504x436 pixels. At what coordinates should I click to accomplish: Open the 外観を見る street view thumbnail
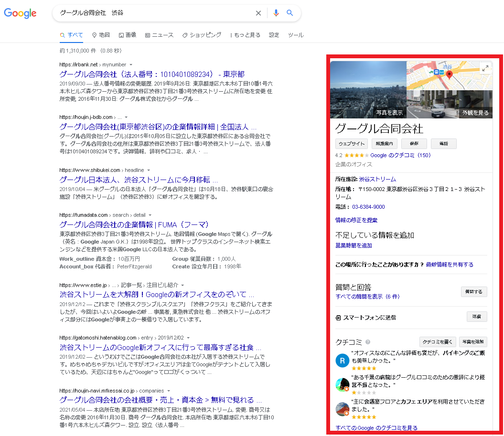point(450,104)
